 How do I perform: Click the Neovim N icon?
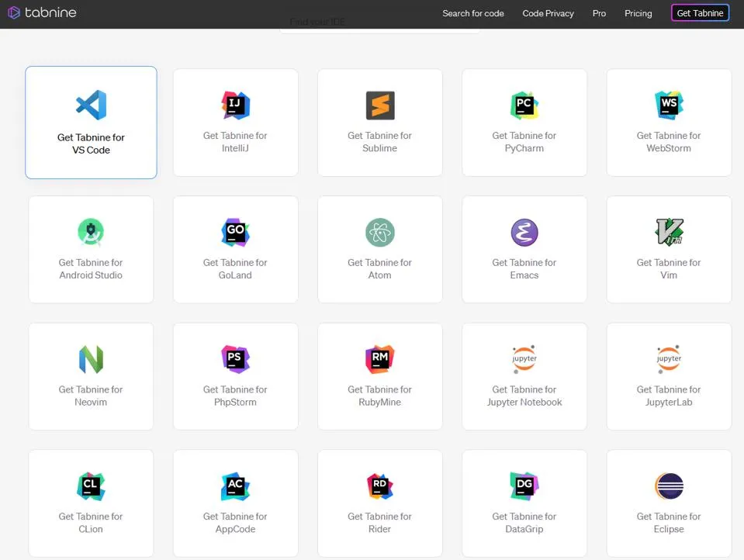(91, 359)
